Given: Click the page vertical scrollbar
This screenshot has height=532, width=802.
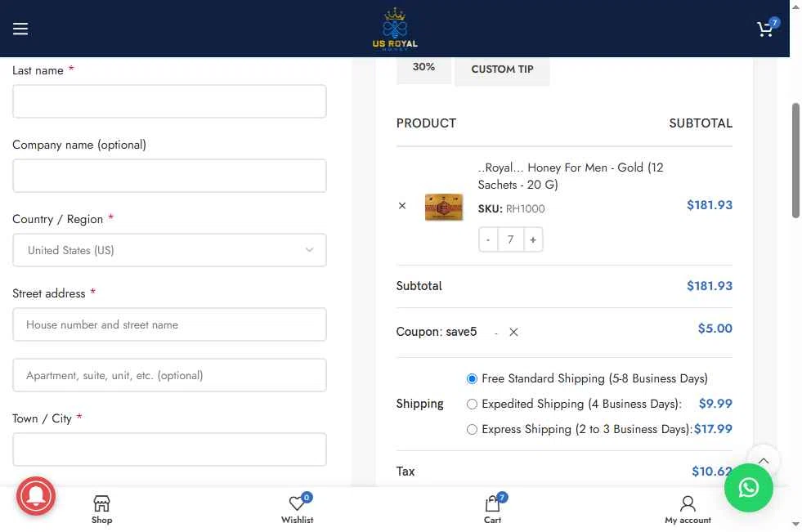Looking at the screenshot, I should [795, 160].
